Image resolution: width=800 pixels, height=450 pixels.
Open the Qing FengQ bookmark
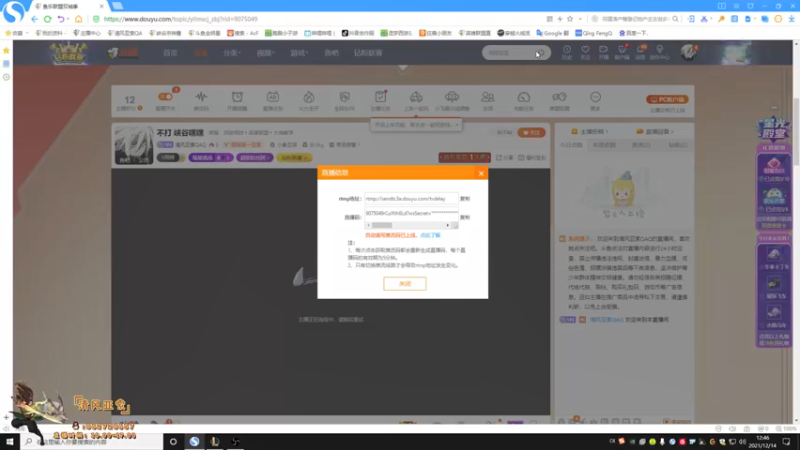[593, 33]
